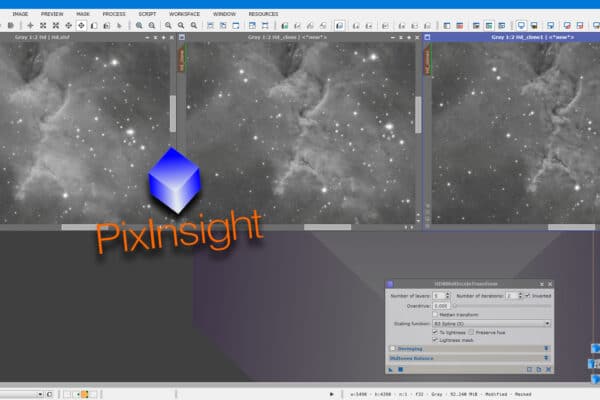Screen dimensions: 600x400
Task: Click the Number of iterations spin arrows
Action: pyautogui.click(x=520, y=296)
